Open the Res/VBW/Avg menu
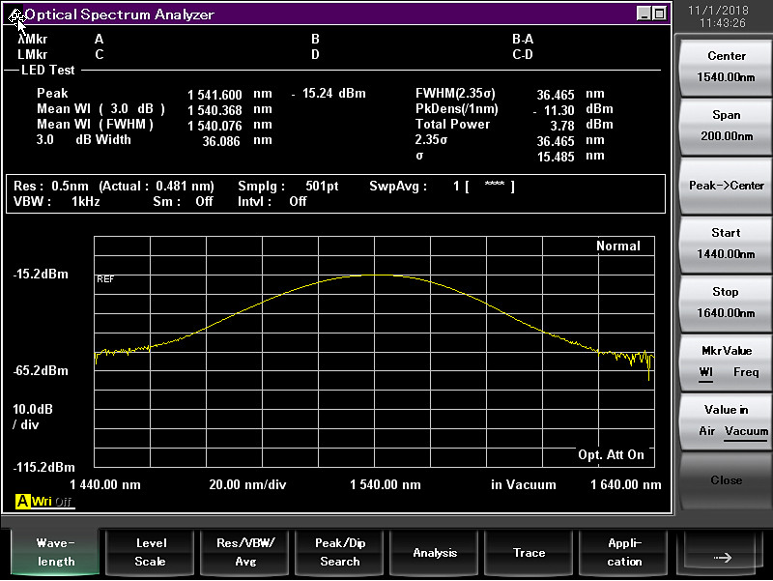This screenshot has height=581, width=773. [245, 552]
